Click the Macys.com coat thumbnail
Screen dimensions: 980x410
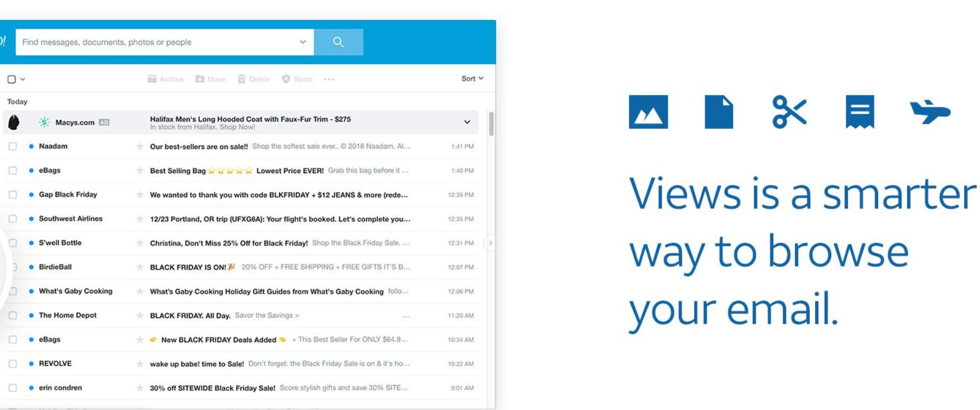[14, 122]
